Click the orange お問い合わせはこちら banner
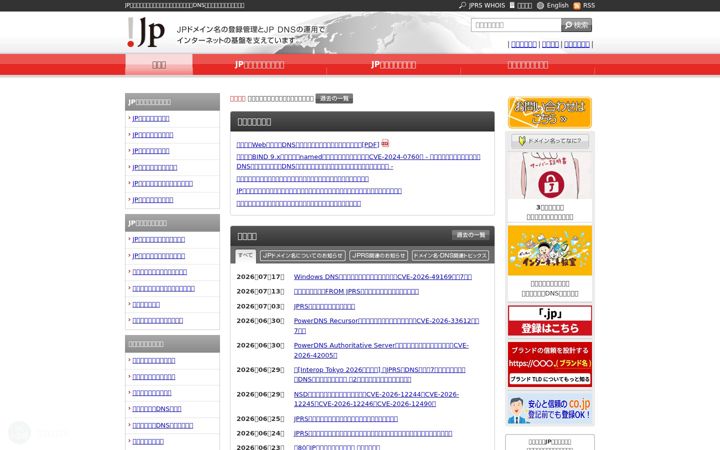This screenshot has width=720, height=450. tap(550, 112)
